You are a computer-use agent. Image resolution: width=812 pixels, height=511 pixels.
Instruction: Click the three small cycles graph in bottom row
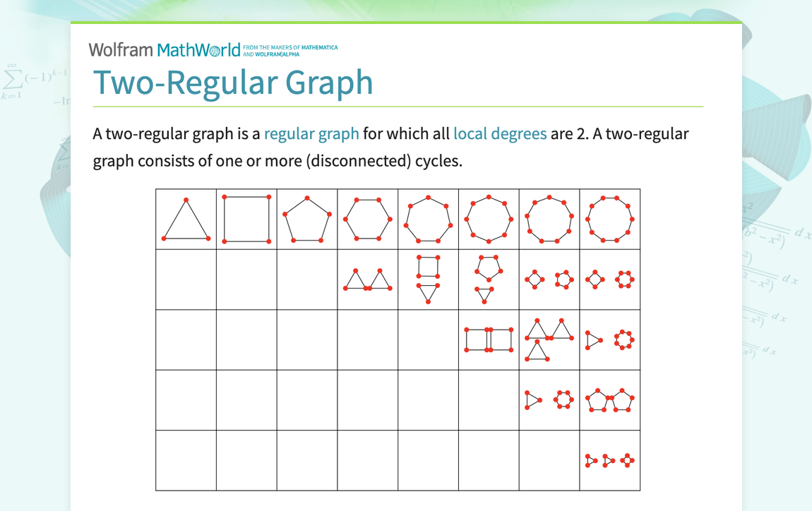tap(610, 460)
